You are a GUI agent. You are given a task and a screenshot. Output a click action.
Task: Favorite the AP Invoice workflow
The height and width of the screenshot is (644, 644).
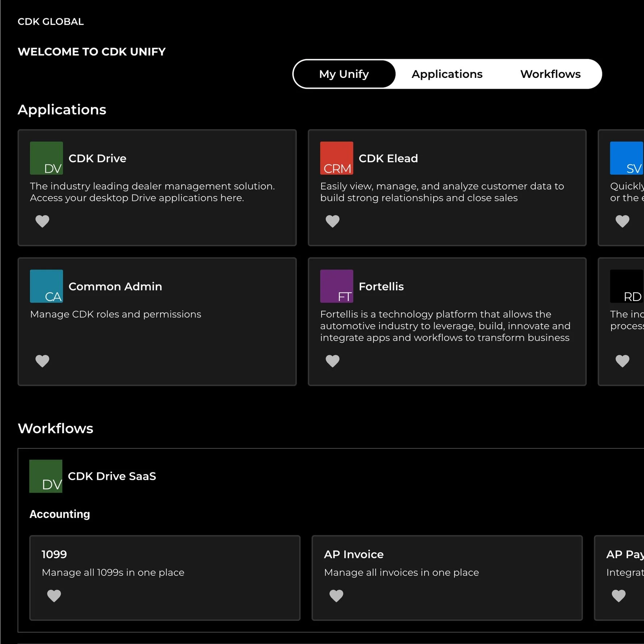pyautogui.click(x=336, y=595)
